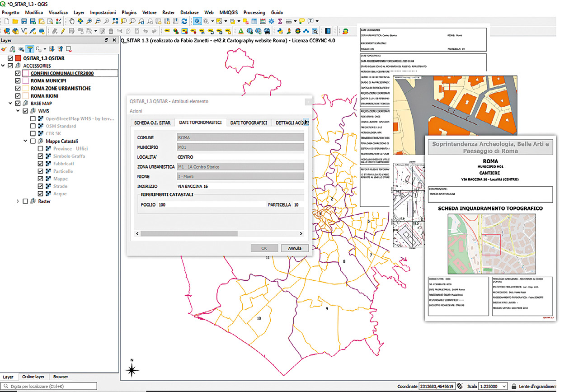Click the redo arrow in the editing toolbar
This screenshot has width=588, height=392.
coord(154,31)
